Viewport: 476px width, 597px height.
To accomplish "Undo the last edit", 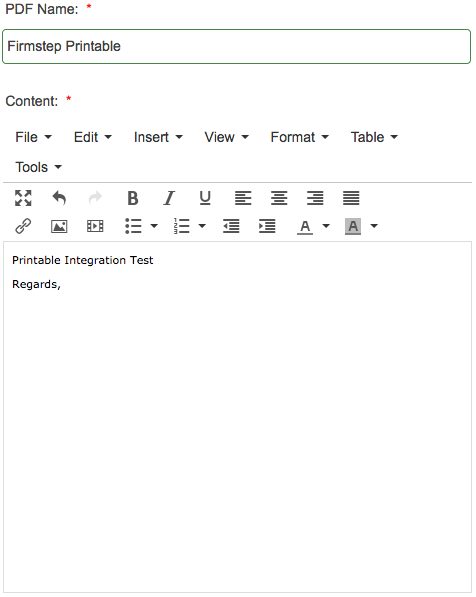I will pos(59,198).
